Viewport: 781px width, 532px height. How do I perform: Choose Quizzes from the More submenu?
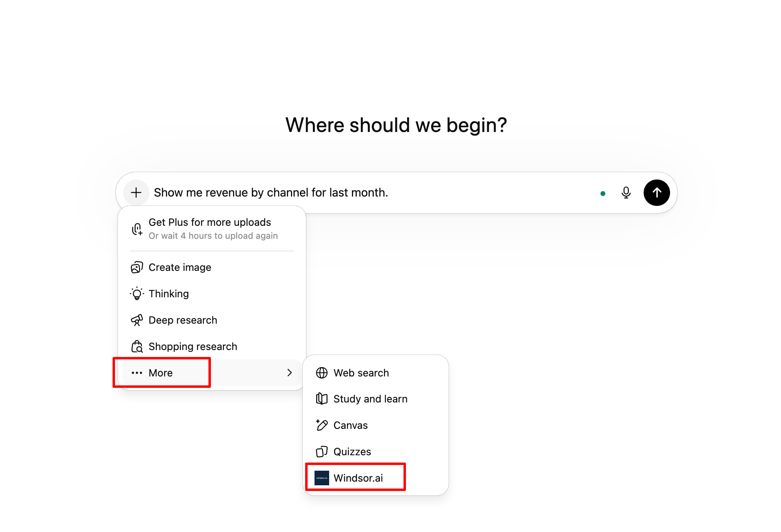352,451
